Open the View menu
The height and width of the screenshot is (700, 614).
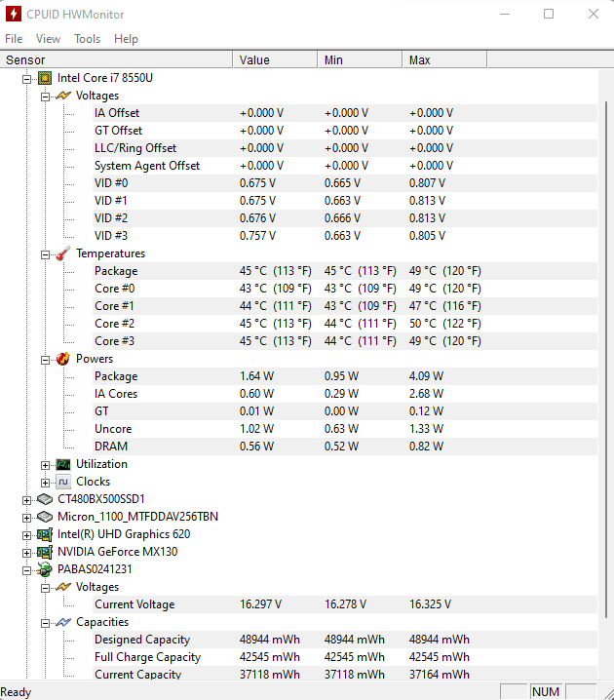click(48, 39)
